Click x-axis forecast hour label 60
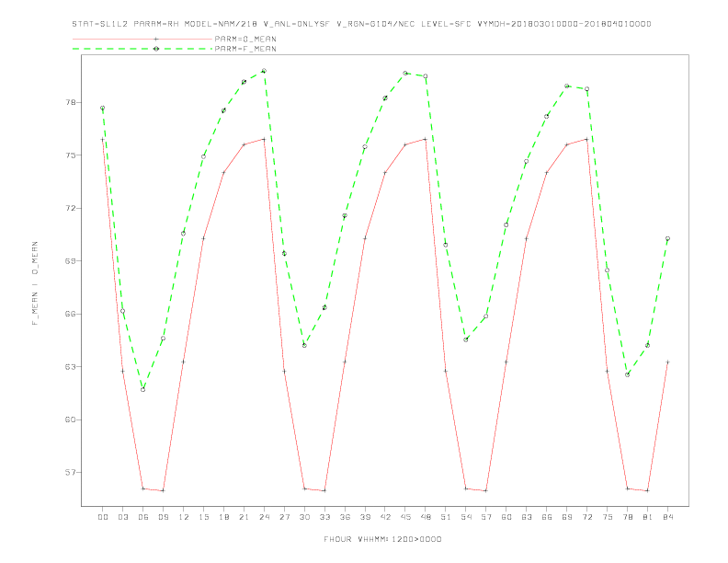Viewport: 728px width, 563px height. coord(506,517)
